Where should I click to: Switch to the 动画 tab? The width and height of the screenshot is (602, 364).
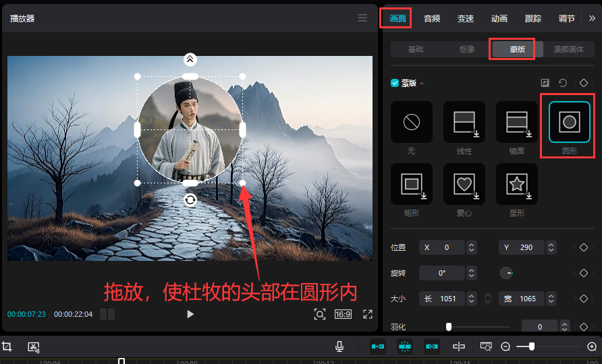[499, 18]
